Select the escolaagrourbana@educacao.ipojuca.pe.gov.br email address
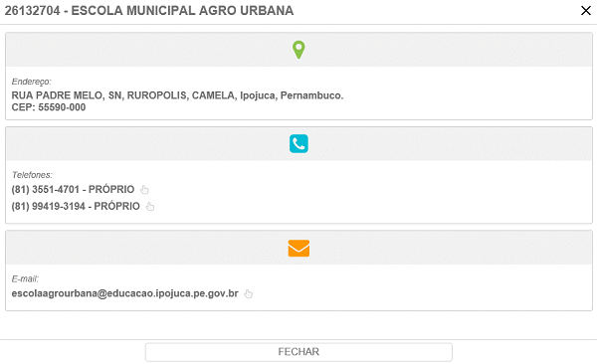This screenshot has height=364, width=597. [x=125, y=293]
